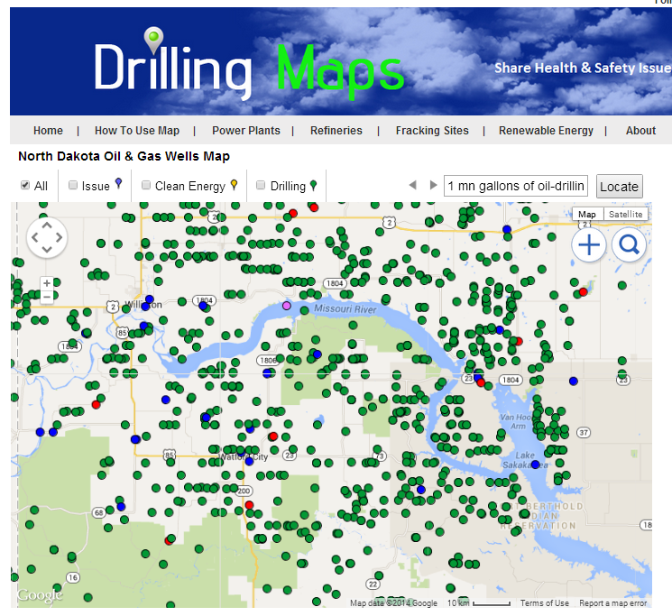Screen dimensions: 672x616
Task: Zoom in with the map plus button
Action: tap(47, 283)
